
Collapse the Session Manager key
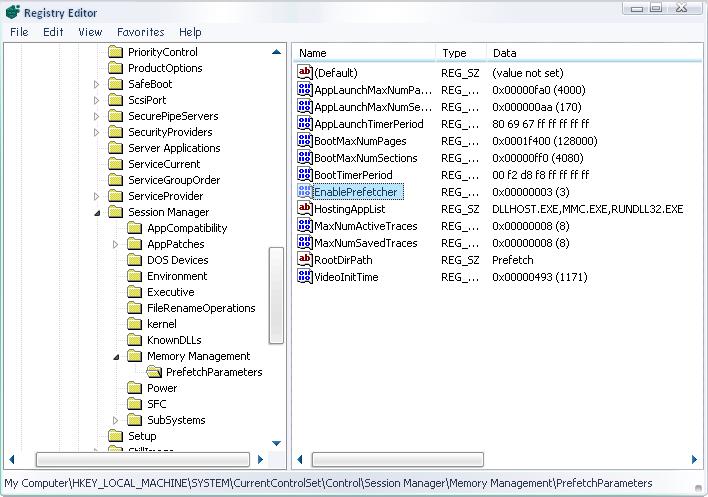[97, 213]
